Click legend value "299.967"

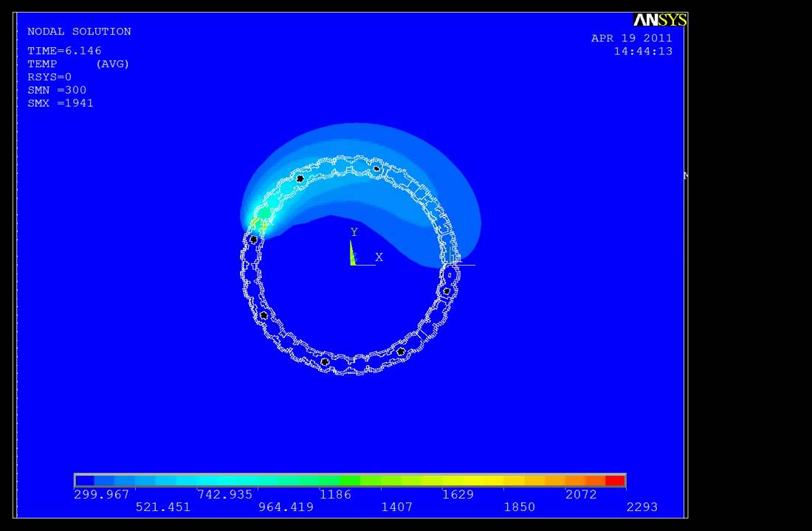[x=102, y=494]
